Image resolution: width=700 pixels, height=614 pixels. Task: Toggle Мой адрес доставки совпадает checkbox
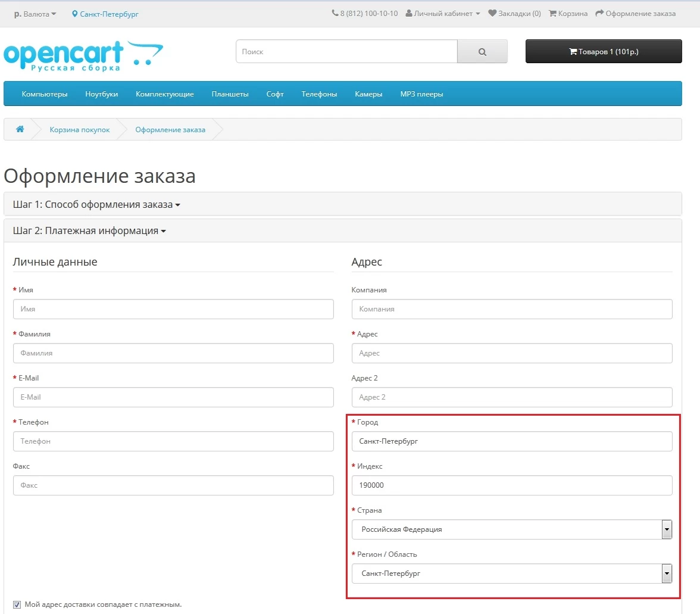tap(17, 604)
